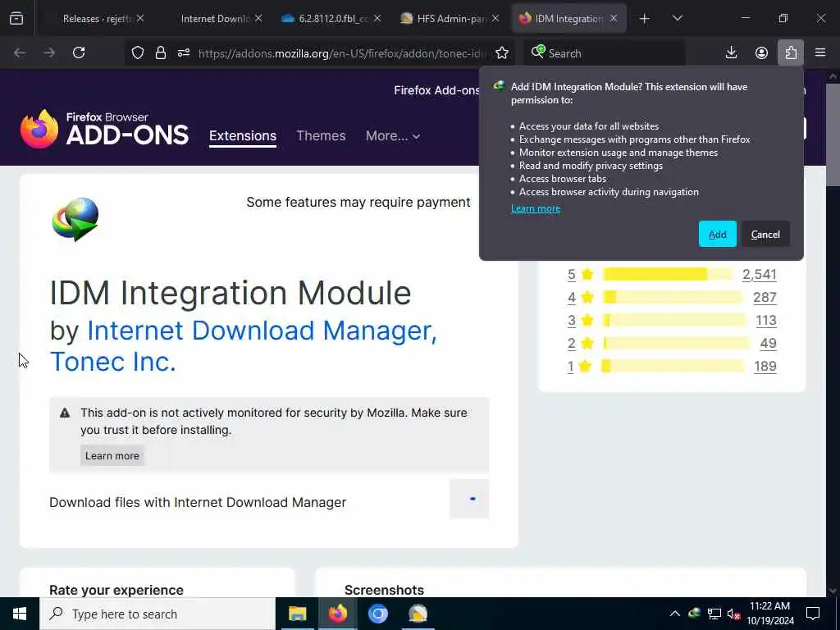Image resolution: width=840 pixels, height=630 pixels.
Task: Open 49 two-star reviews count
Action: 768,344
